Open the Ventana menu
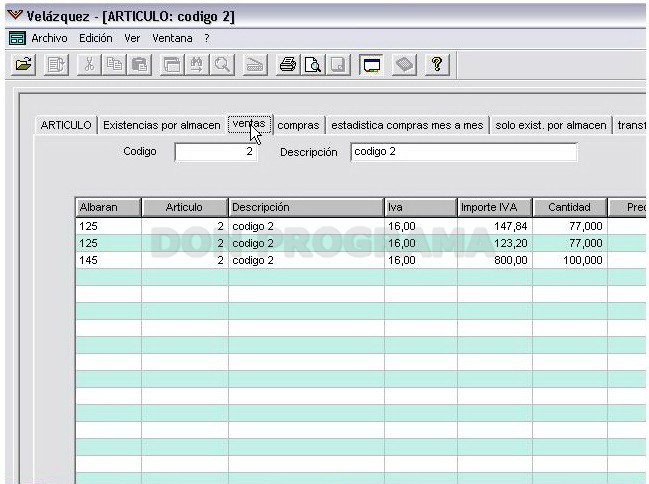 tap(172, 39)
